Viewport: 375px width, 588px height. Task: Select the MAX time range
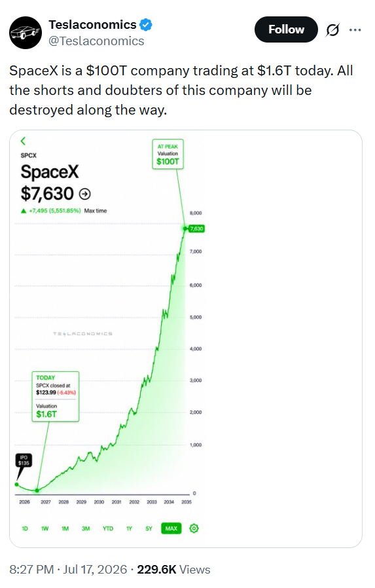(171, 528)
